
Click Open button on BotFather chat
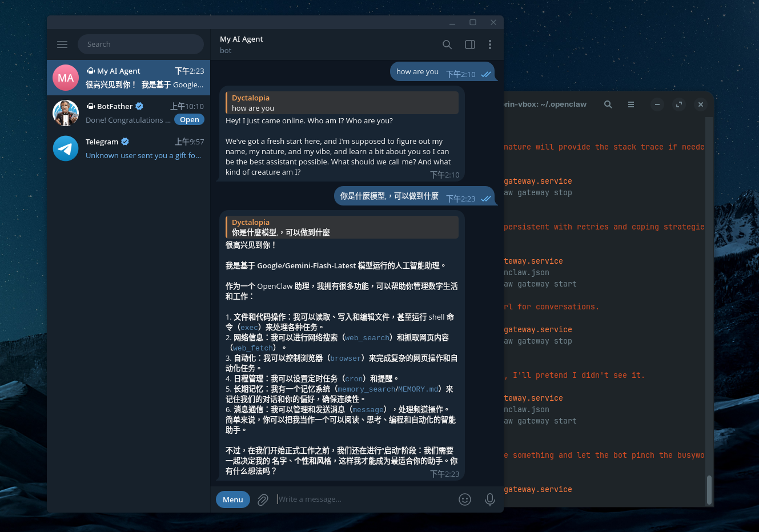[189, 120]
